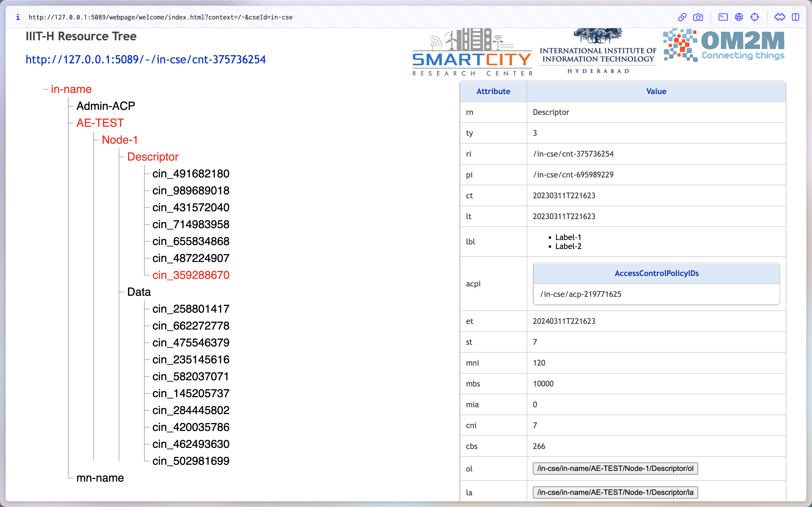Activate the crosshair element picker icon
The image size is (812, 507).
(x=754, y=17)
